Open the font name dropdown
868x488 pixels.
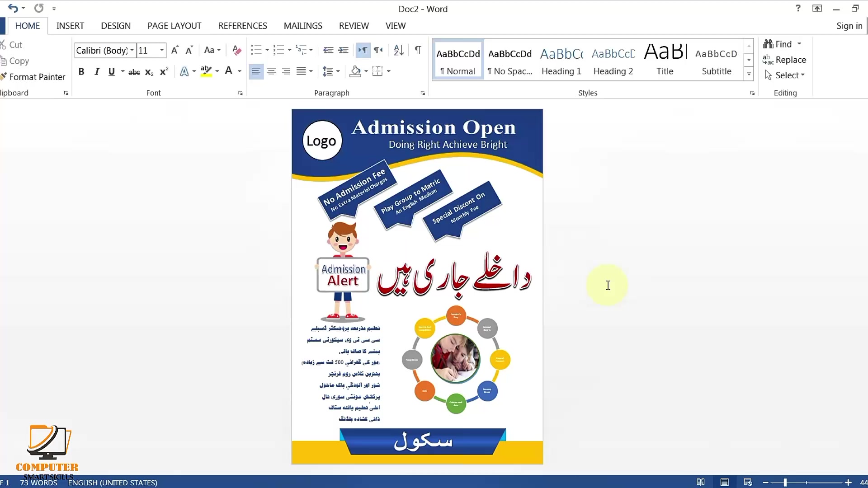pos(132,50)
